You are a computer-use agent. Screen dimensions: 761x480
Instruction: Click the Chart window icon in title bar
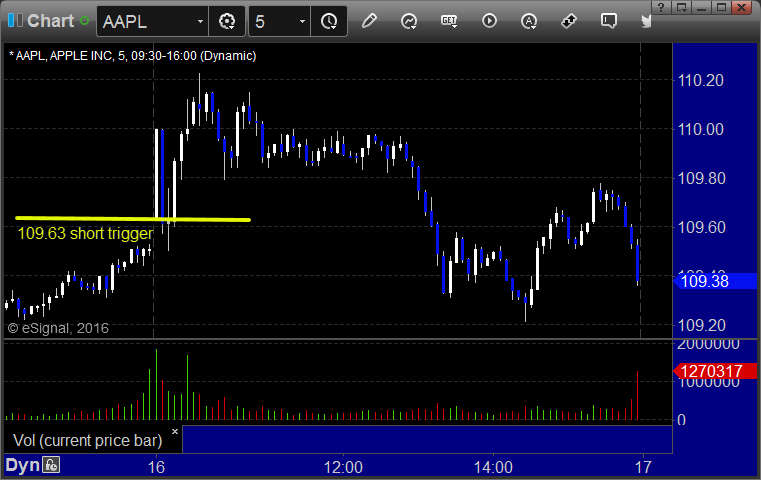15,21
